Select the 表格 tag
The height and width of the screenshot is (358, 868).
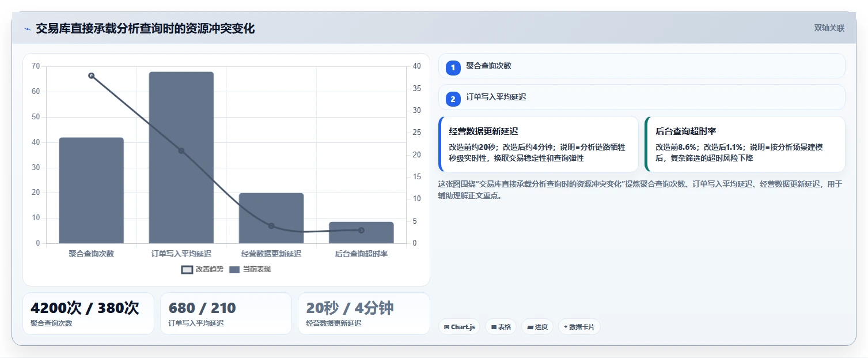501,327
